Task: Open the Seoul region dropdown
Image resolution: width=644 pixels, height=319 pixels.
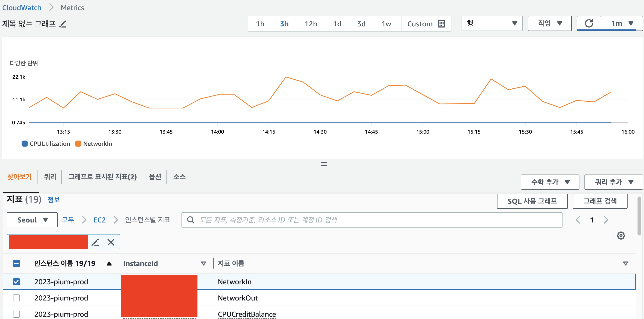Action: point(32,220)
